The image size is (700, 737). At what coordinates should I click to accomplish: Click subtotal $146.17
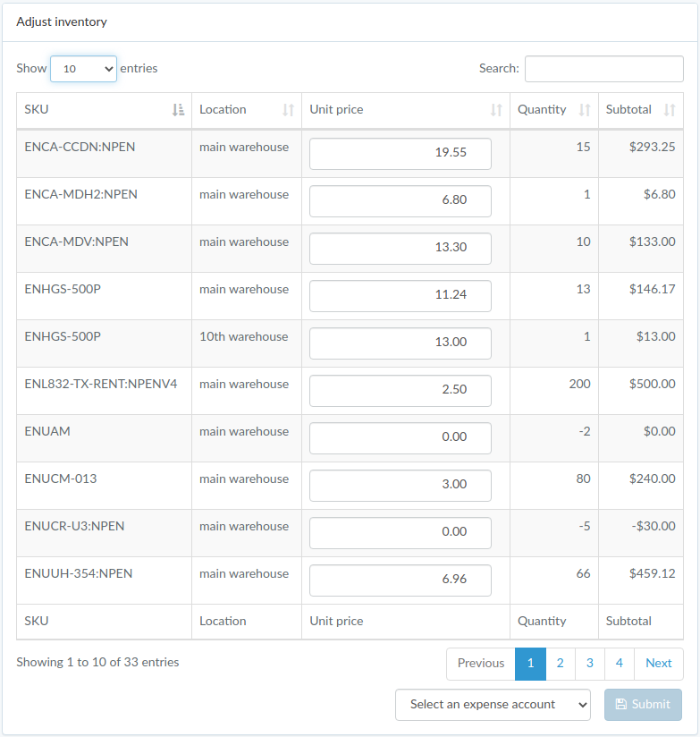click(652, 290)
